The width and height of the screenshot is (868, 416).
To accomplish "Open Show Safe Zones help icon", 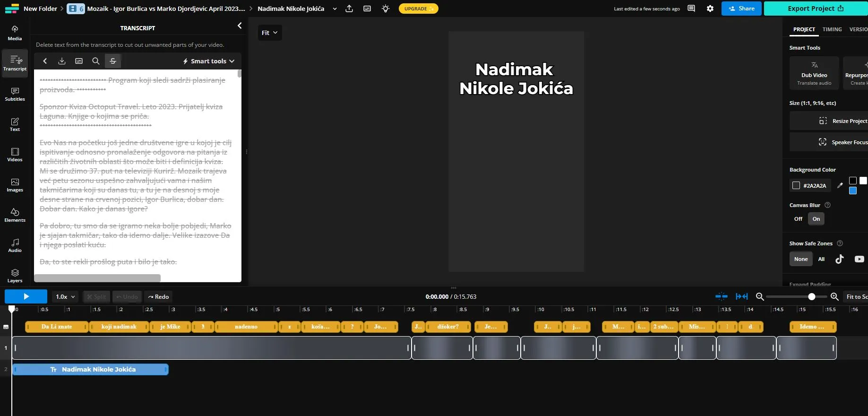I will click(840, 243).
